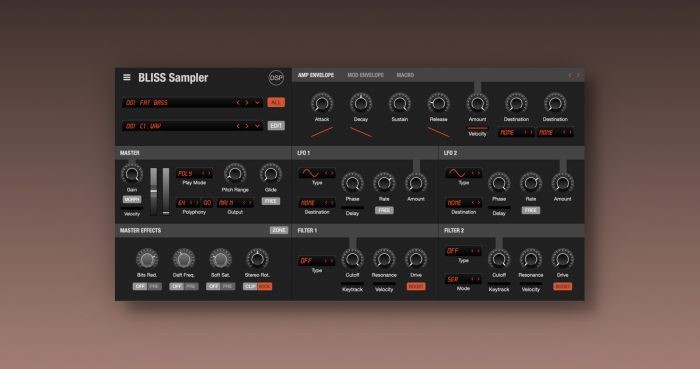
Task: Adjust the Velocity slider under MORPH
Action: pyautogui.click(x=132, y=208)
